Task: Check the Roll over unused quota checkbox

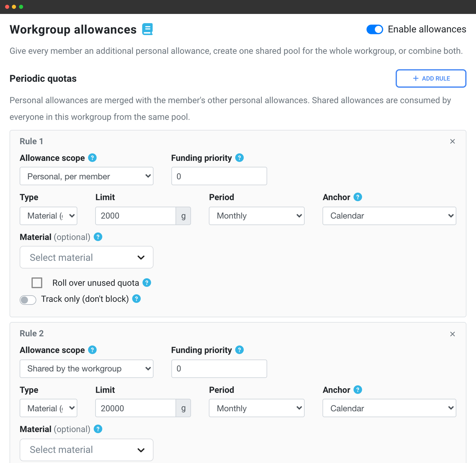Action: coord(37,283)
